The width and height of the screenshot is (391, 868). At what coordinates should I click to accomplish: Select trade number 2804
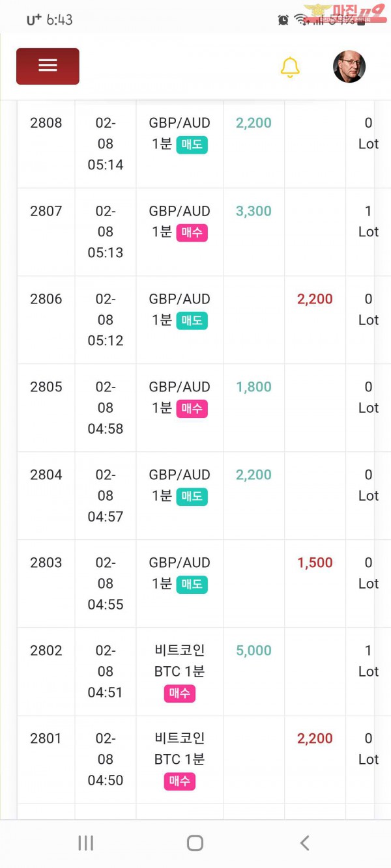(x=46, y=475)
